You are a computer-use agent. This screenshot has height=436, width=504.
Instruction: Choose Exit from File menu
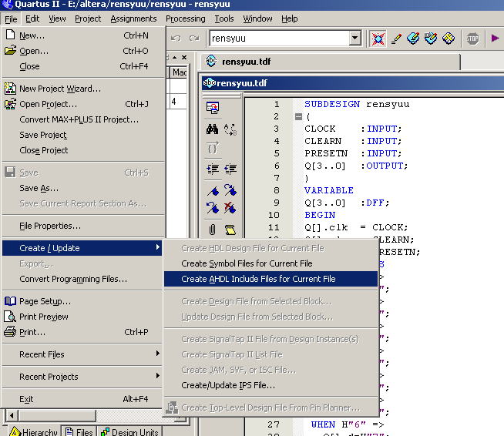82,399
